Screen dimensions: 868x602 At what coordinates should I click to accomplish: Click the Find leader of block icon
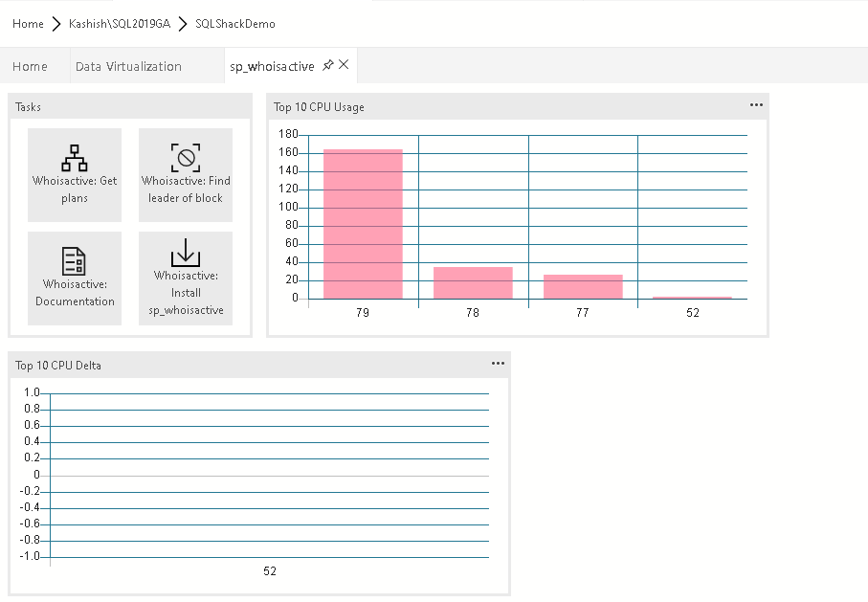(186, 157)
